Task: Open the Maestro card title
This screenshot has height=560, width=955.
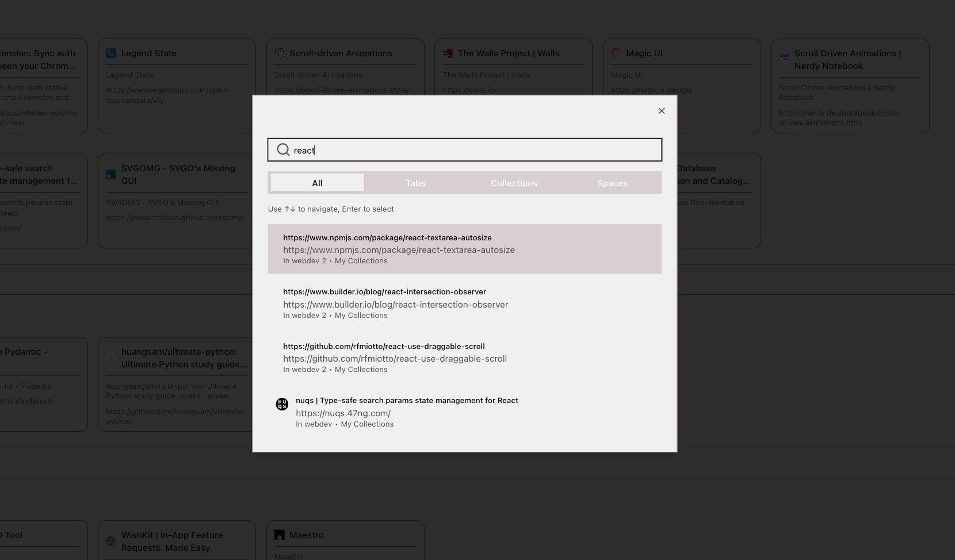Action: click(x=307, y=535)
